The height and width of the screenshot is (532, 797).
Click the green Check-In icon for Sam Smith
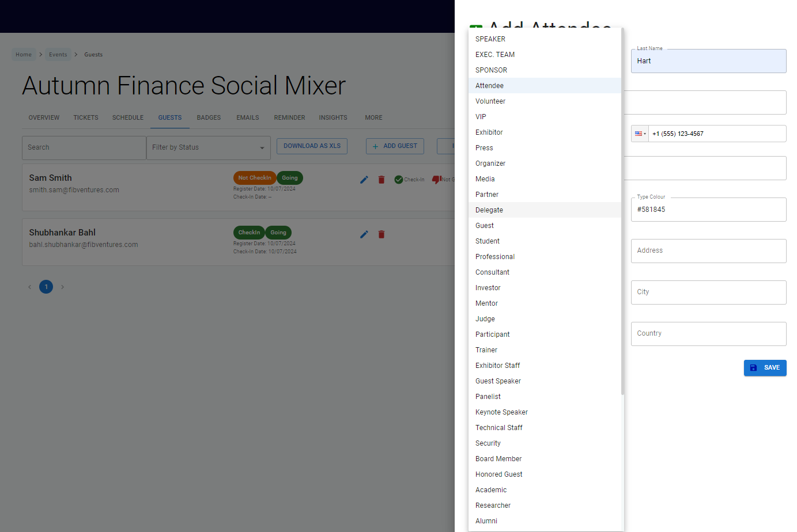coord(398,179)
